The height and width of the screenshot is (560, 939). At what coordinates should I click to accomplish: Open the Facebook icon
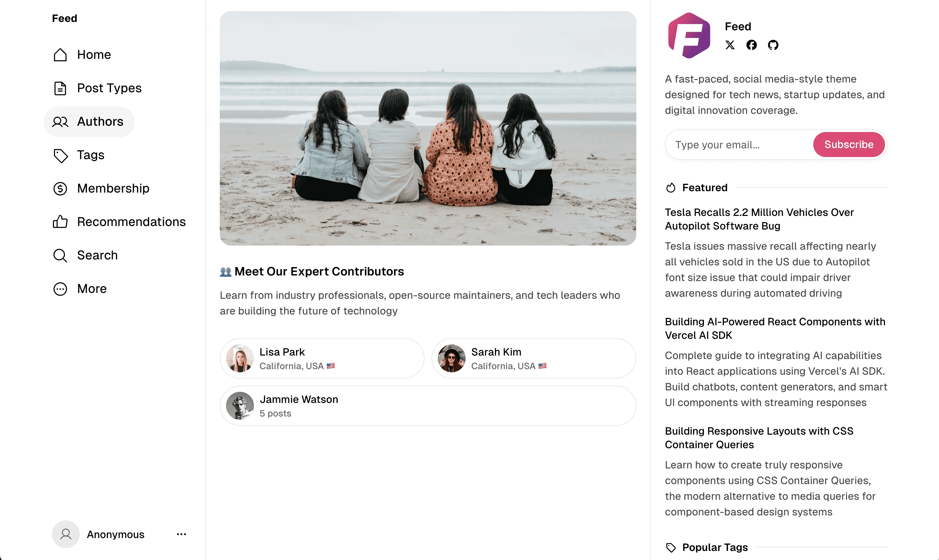click(751, 45)
